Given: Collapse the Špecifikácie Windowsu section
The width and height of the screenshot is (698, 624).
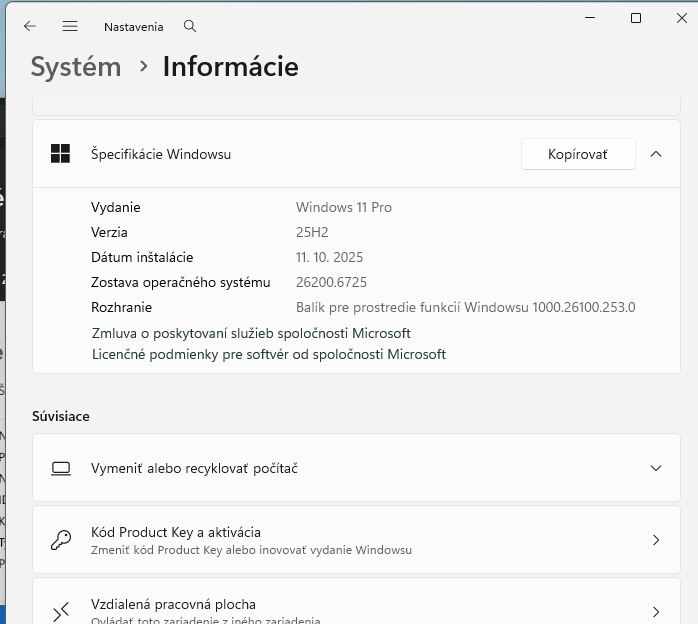Looking at the screenshot, I should (x=656, y=154).
